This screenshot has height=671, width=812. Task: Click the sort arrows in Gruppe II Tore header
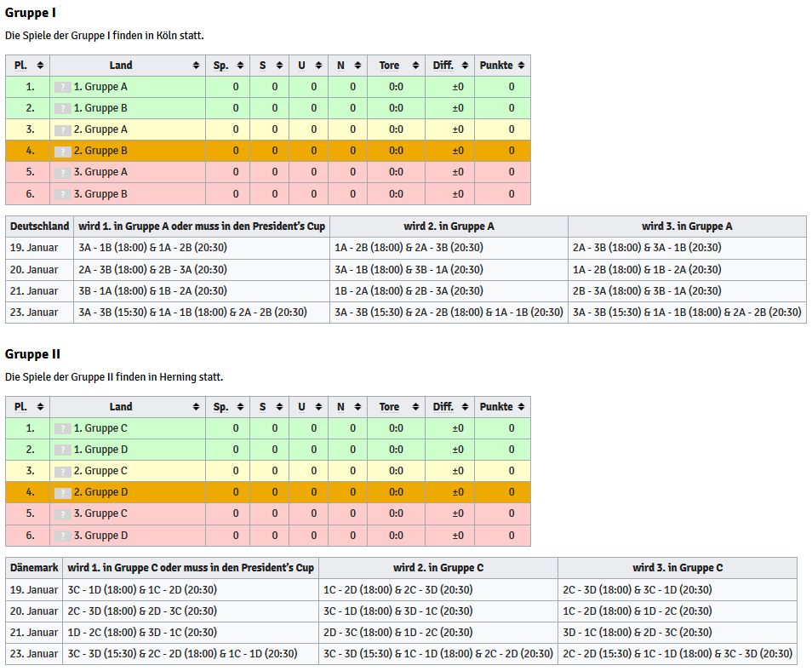(x=415, y=407)
